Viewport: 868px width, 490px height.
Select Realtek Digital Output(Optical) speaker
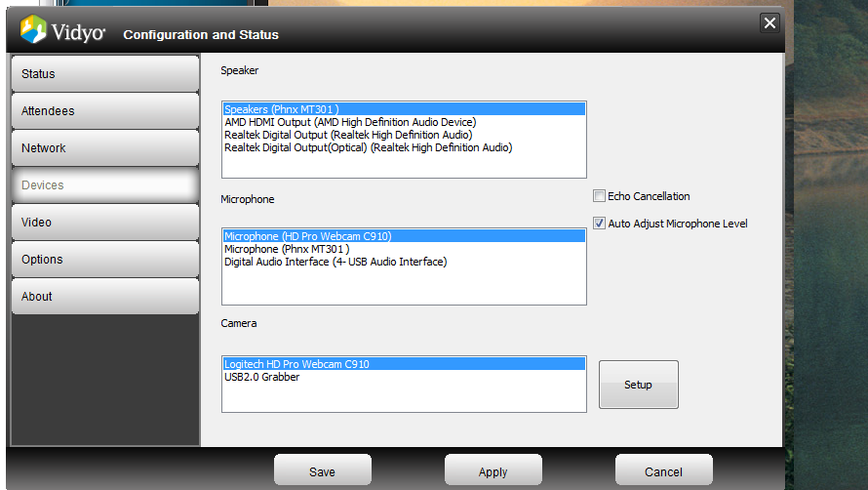coord(368,147)
